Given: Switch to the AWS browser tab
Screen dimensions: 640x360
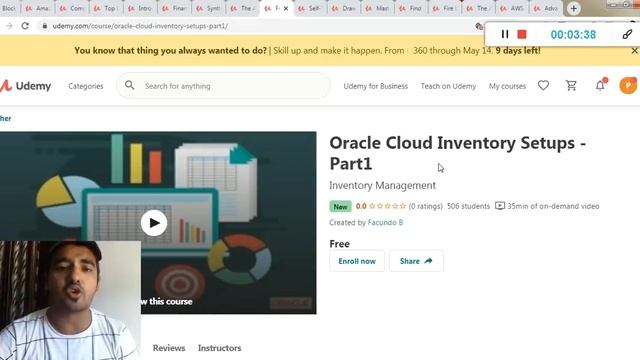Looking at the screenshot, I should pos(511,8).
